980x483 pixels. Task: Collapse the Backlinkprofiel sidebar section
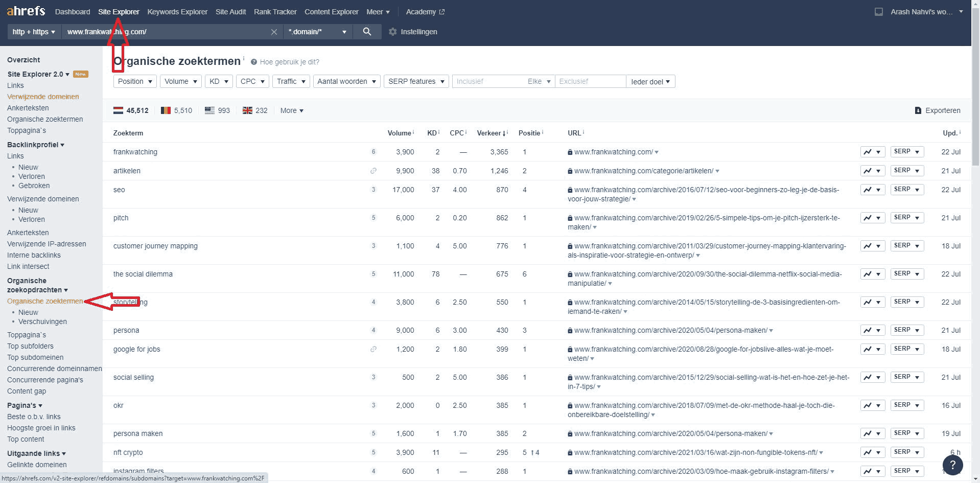pos(36,145)
